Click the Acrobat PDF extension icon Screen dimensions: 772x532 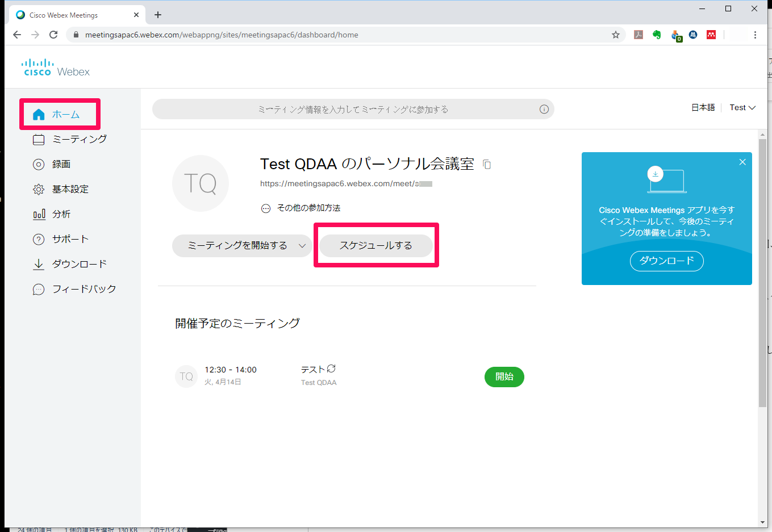pos(639,35)
